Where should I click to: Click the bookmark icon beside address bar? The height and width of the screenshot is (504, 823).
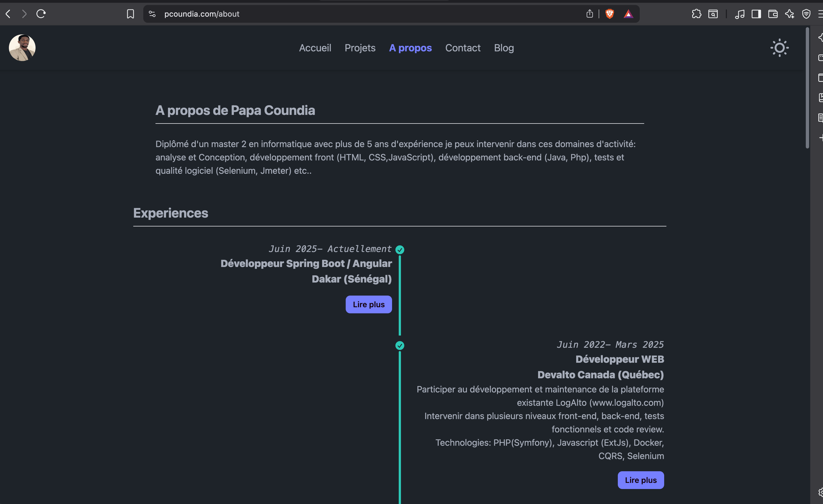pyautogui.click(x=130, y=14)
